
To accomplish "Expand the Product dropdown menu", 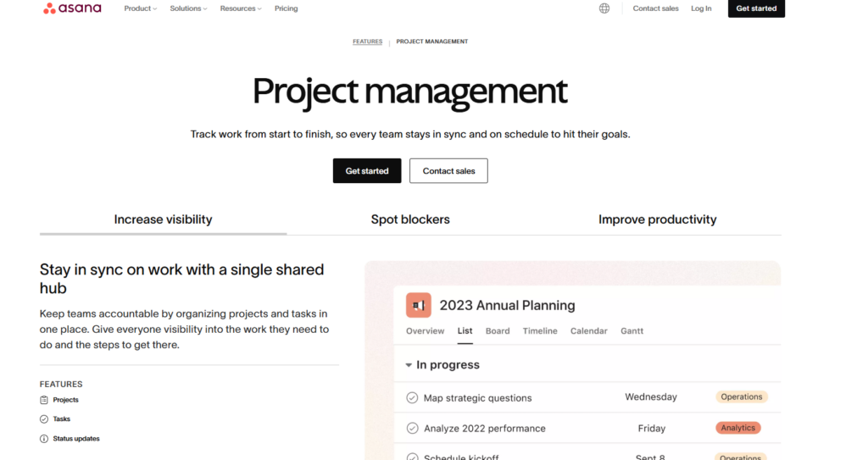I will (141, 8).
